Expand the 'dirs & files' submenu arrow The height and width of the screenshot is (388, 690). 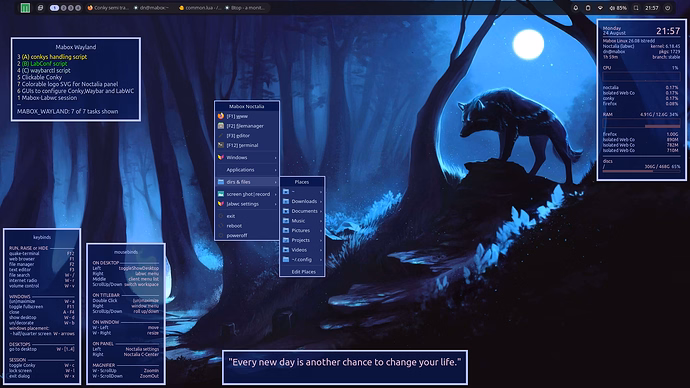[x=276, y=182]
